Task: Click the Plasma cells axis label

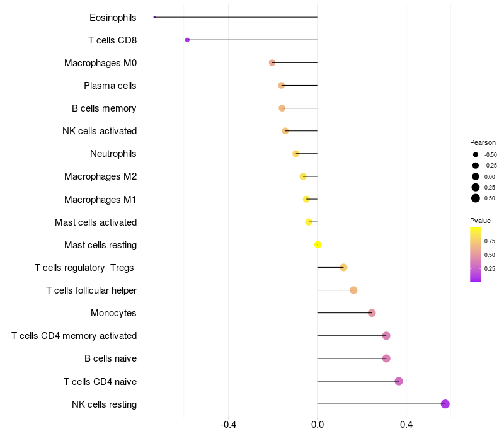Action: [110, 86]
